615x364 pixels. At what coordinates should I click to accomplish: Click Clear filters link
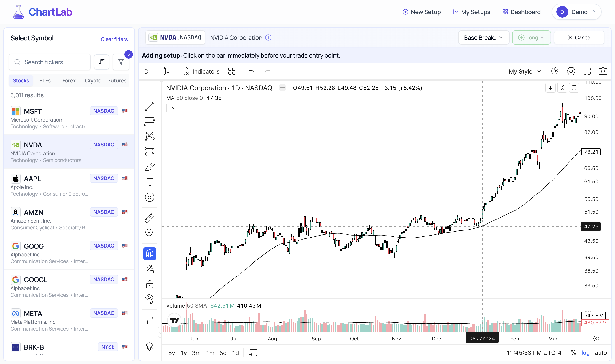(114, 39)
